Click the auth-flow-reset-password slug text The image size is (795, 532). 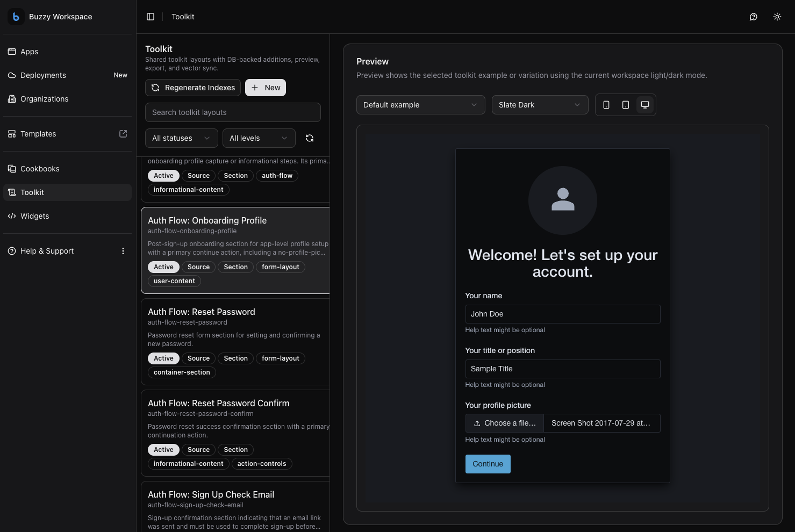[x=188, y=322]
